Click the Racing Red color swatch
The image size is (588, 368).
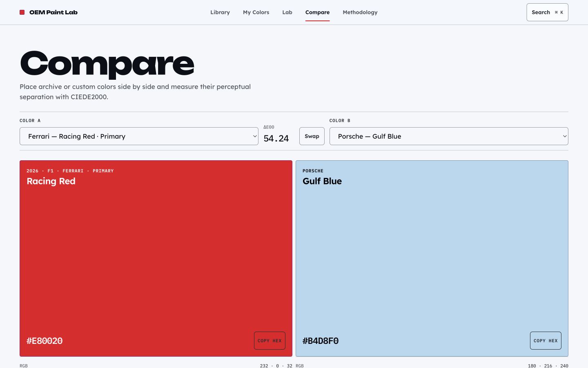coord(156,258)
